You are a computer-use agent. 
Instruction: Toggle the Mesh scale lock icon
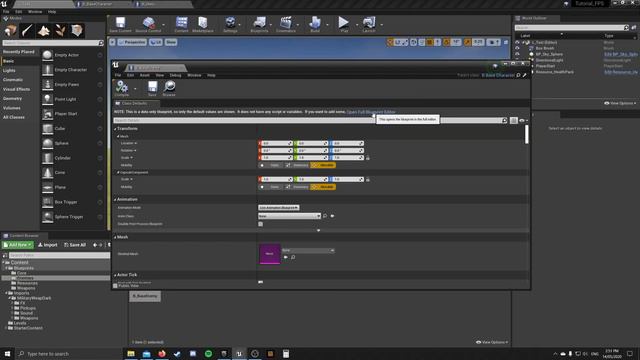coord(368,158)
